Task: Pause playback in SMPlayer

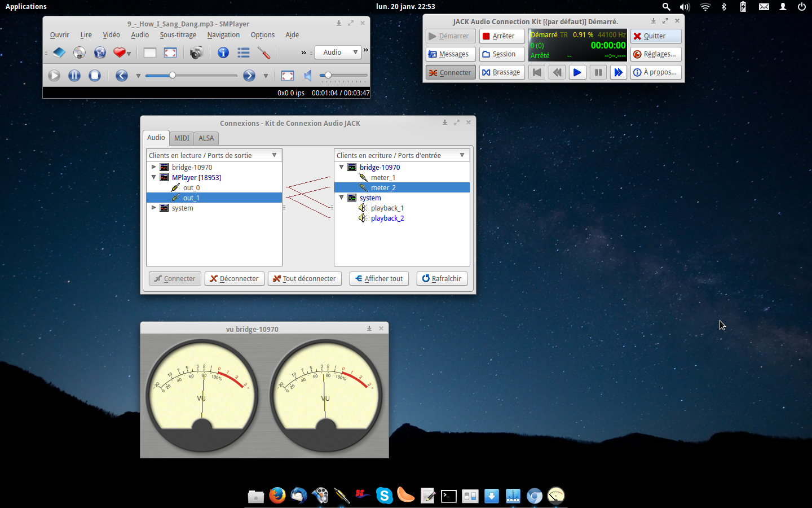Action: pos(74,76)
